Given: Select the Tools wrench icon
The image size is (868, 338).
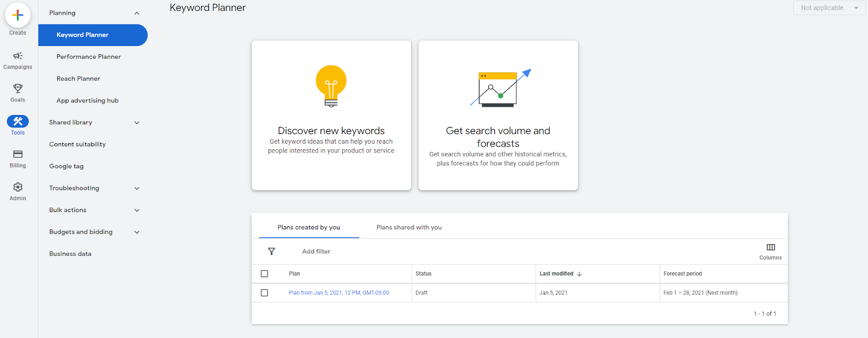Looking at the screenshot, I should click(17, 122).
